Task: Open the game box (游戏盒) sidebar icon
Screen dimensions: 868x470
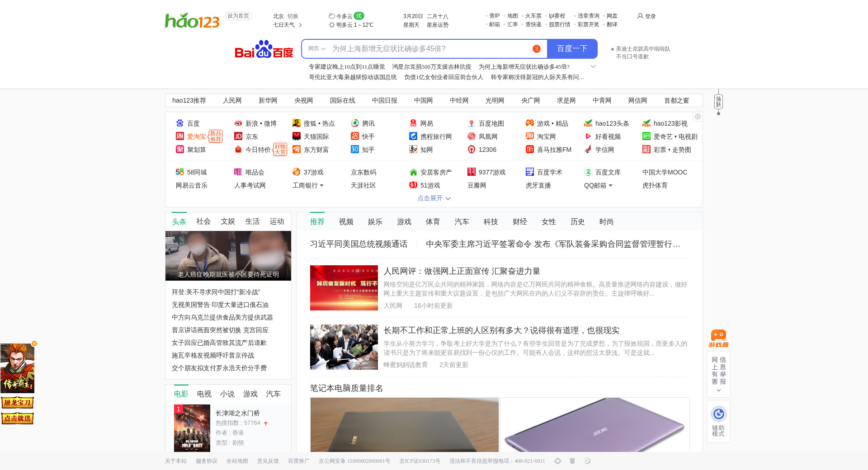Action: pyautogui.click(x=718, y=338)
